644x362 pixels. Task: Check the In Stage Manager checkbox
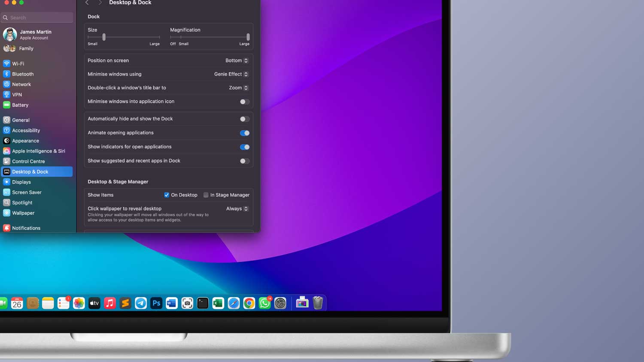tap(206, 195)
